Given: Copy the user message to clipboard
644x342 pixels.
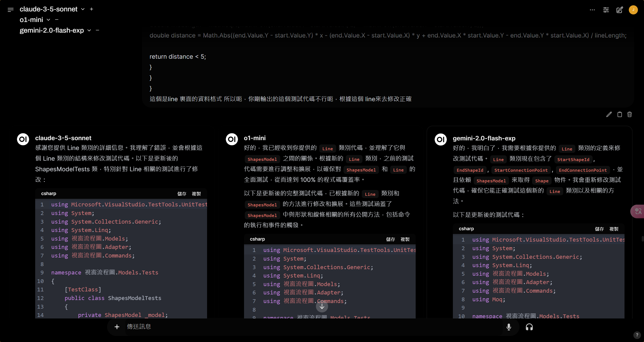Looking at the screenshot, I should [619, 115].
